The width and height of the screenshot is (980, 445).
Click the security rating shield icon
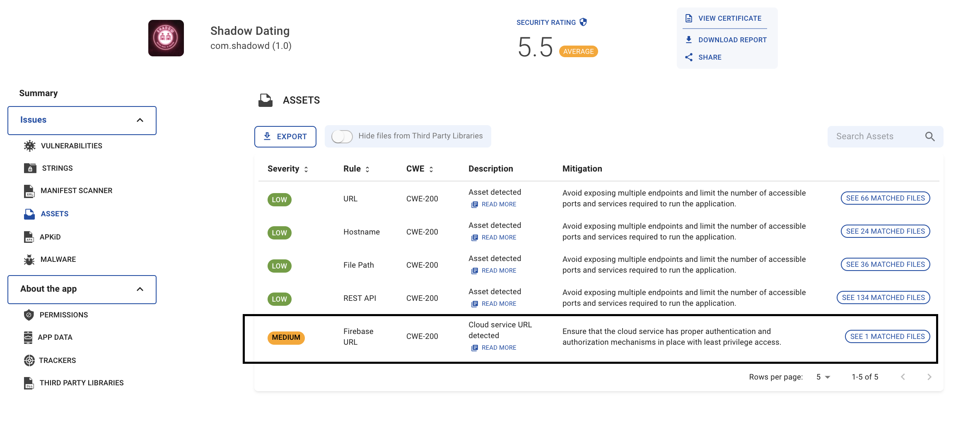click(x=583, y=22)
